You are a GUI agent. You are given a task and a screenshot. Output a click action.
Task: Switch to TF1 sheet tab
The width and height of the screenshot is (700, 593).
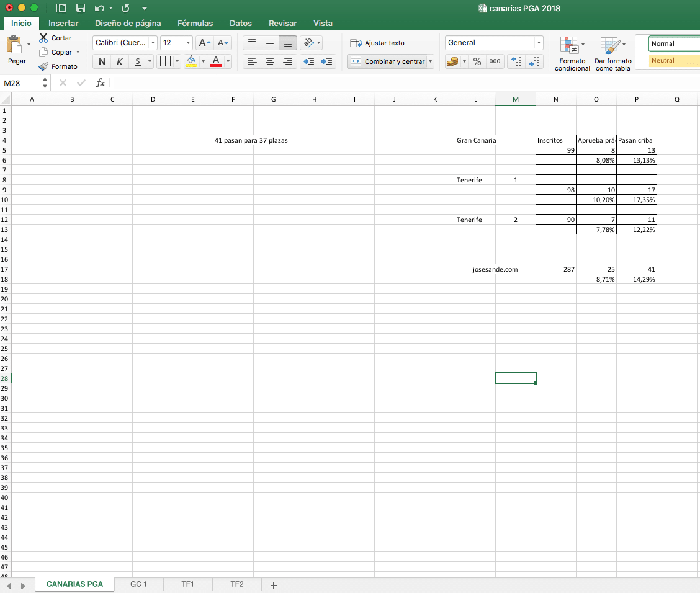coord(187,584)
